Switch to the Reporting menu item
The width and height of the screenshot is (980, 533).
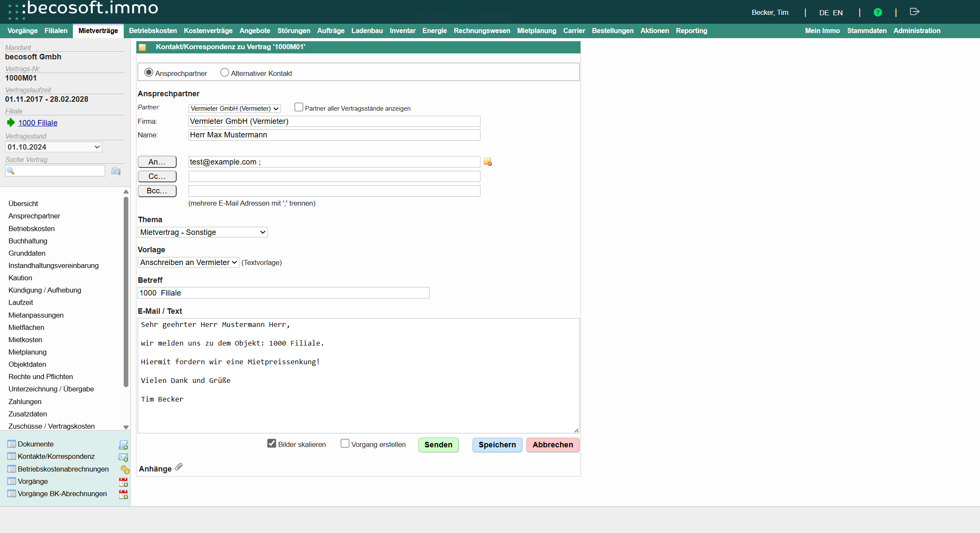pos(691,31)
